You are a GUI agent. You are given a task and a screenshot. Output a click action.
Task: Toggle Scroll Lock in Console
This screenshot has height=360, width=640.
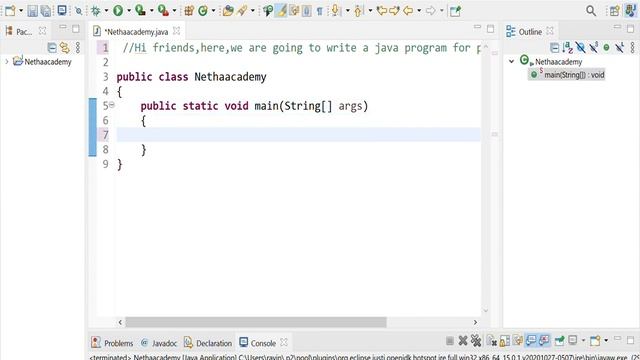point(504,340)
